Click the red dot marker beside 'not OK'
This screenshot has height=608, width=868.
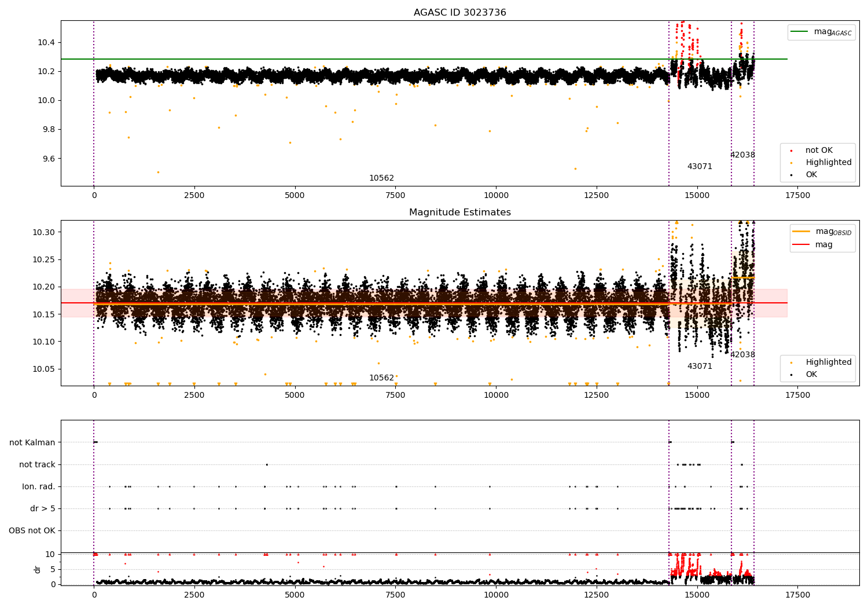[x=791, y=151]
